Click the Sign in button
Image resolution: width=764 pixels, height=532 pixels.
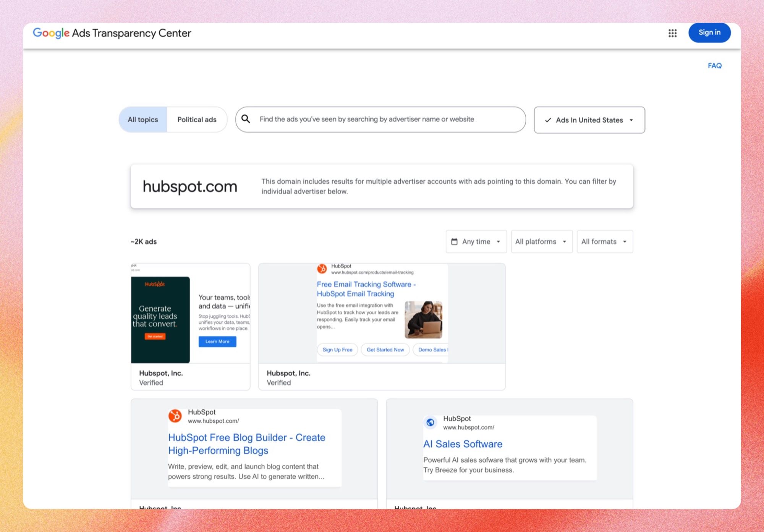[x=709, y=33]
